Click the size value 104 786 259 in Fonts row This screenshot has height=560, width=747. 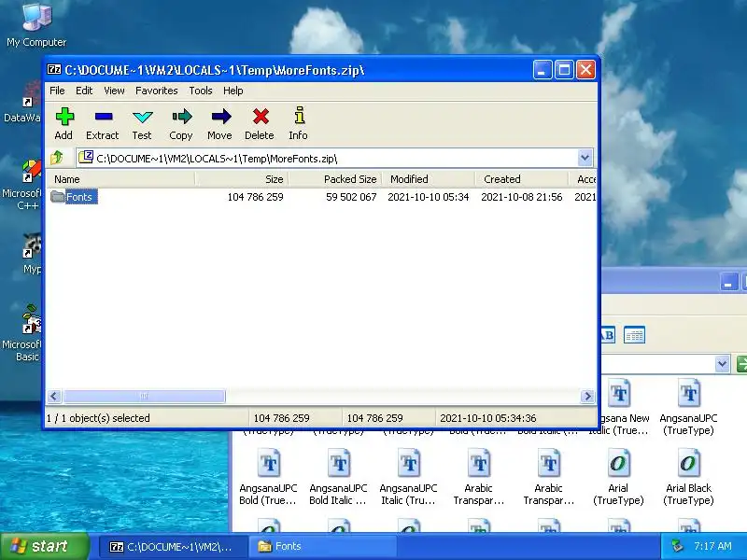coord(255,197)
